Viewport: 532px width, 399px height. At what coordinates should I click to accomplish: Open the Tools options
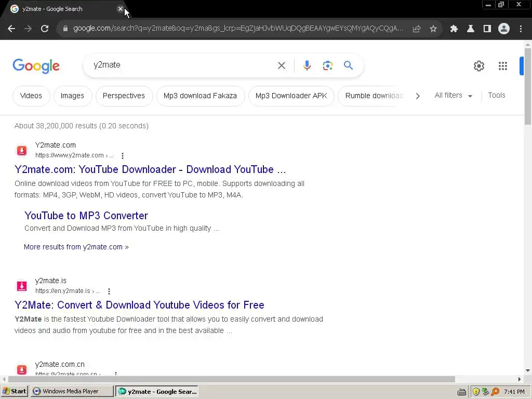497,96
